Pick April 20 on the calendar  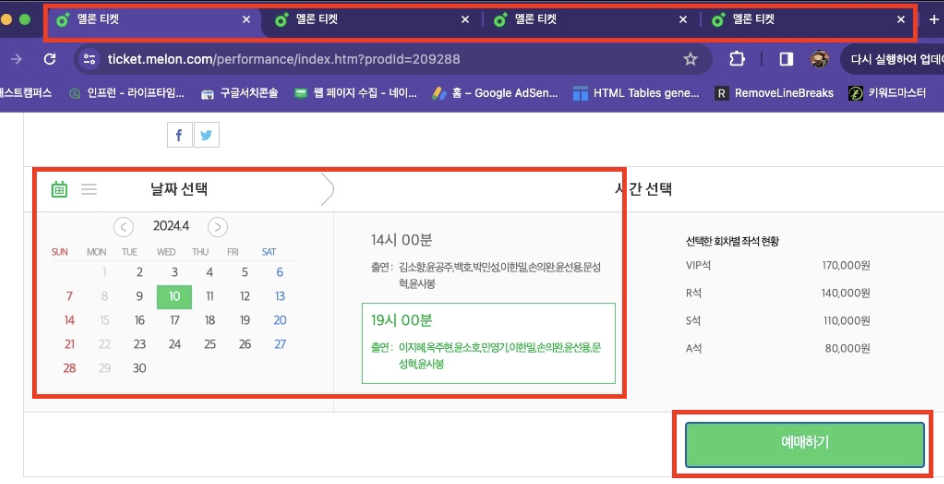(280, 320)
